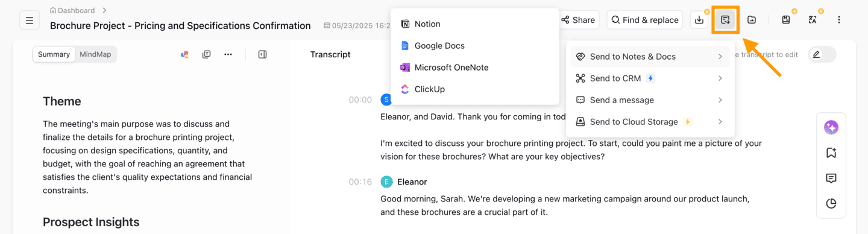868x234 pixels.
Task: Expand Send to Notes & Docs submenu
Action: pos(650,57)
